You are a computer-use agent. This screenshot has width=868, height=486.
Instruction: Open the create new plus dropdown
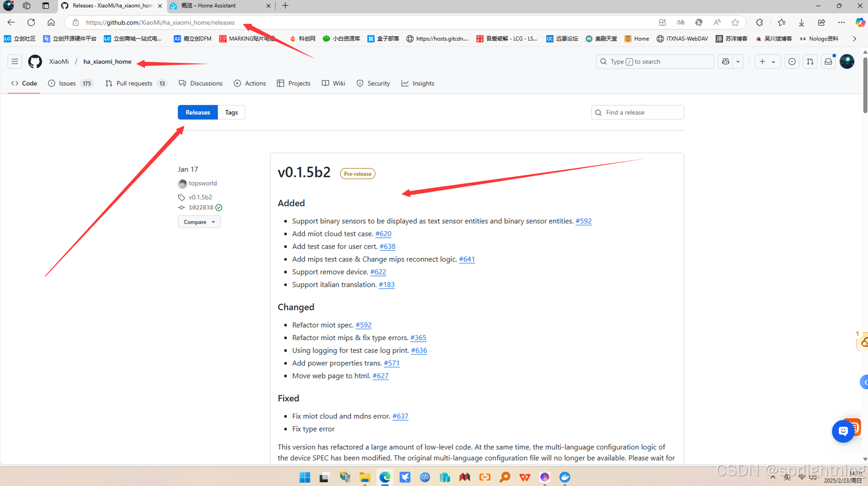(x=767, y=61)
